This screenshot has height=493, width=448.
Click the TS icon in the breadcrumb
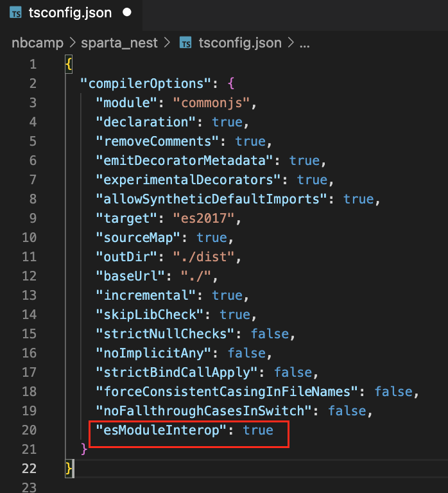click(185, 43)
